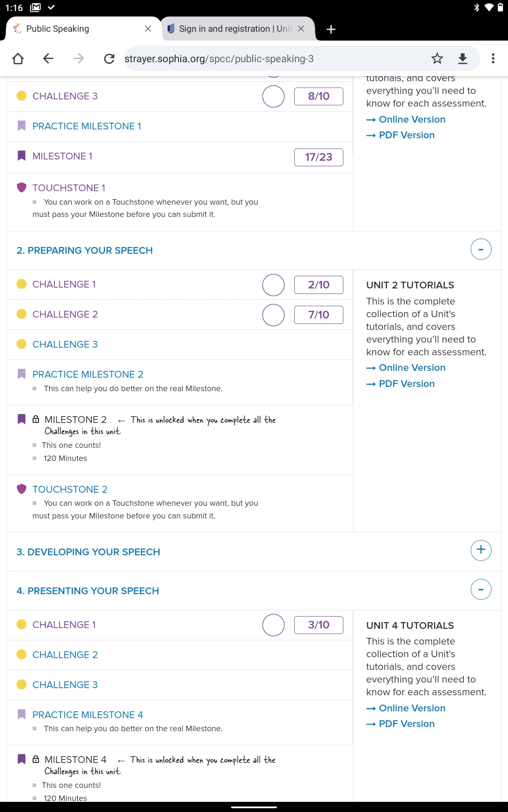Click the 17/23 Milestone 1 score box
Image resolution: width=508 pixels, height=812 pixels.
pos(318,157)
